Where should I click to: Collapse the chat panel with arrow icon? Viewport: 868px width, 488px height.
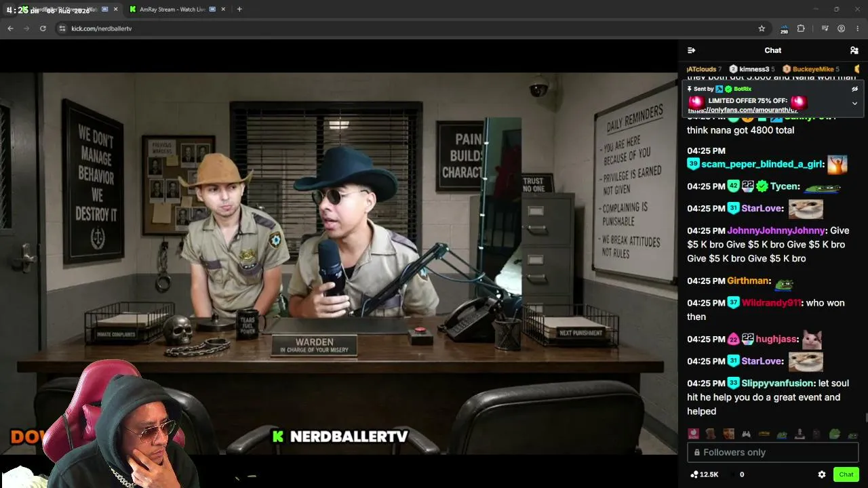(x=691, y=50)
